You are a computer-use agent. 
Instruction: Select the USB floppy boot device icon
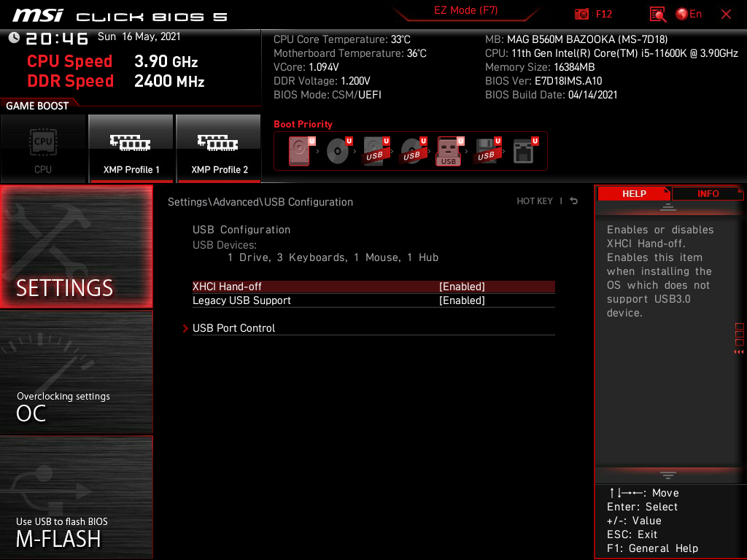tap(487, 151)
